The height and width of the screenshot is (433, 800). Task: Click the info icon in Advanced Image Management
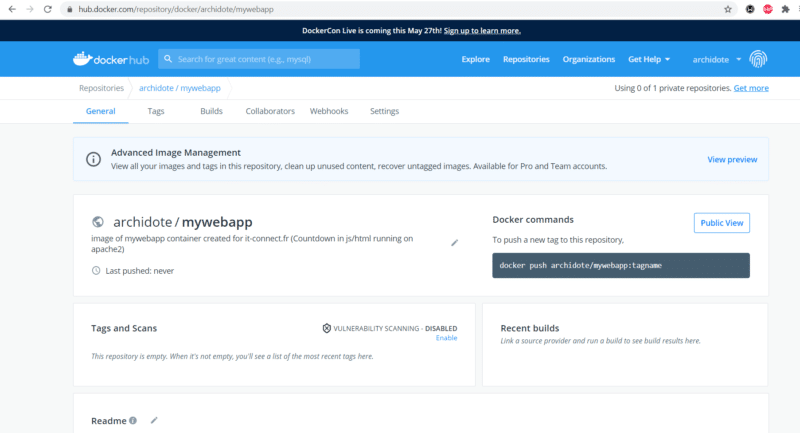point(93,159)
